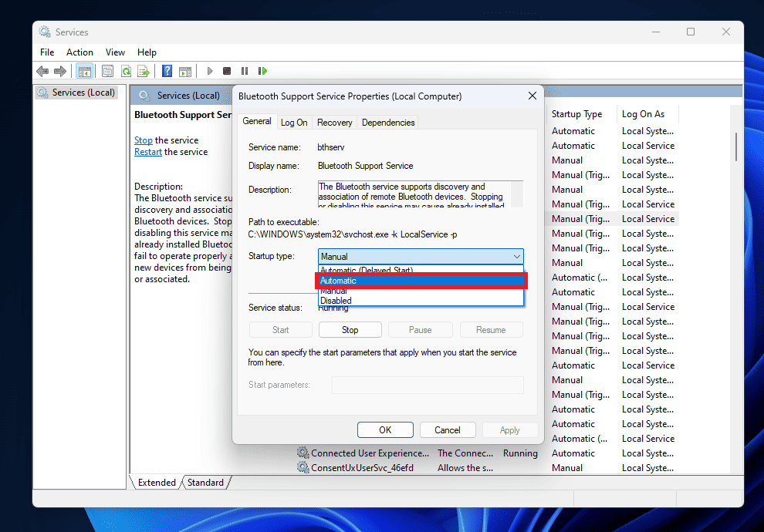Screen dimensions: 764x532
Task: Open the Startup type combo box
Action: (421, 256)
